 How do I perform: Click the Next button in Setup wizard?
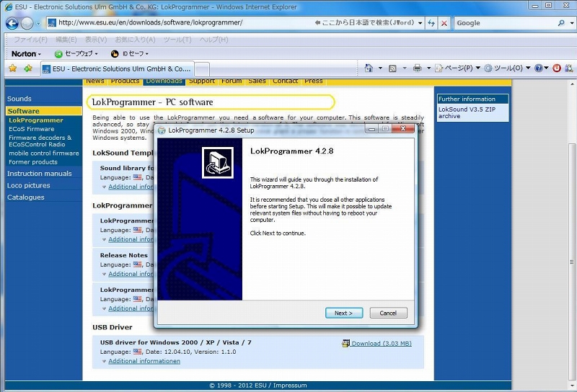click(344, 313)
